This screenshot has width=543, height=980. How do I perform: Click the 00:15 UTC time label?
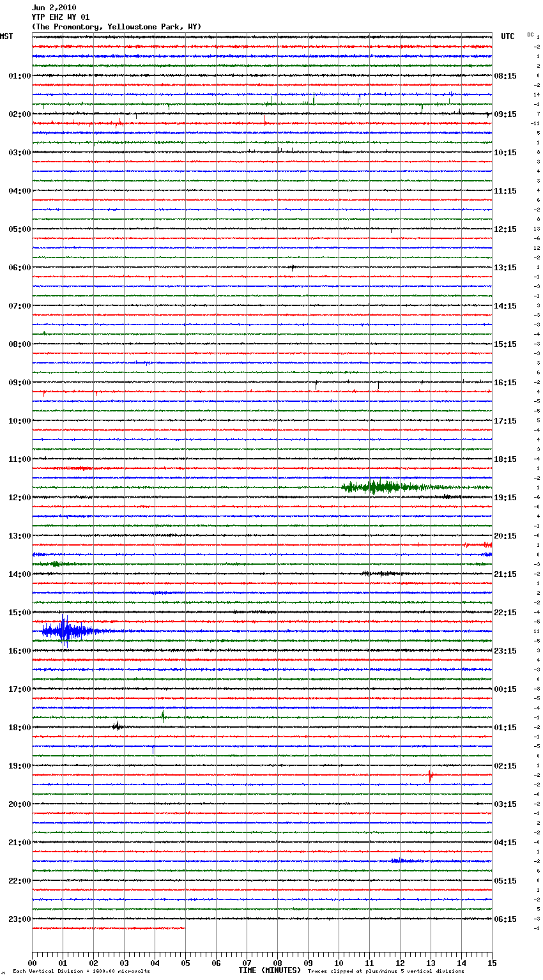505,689
